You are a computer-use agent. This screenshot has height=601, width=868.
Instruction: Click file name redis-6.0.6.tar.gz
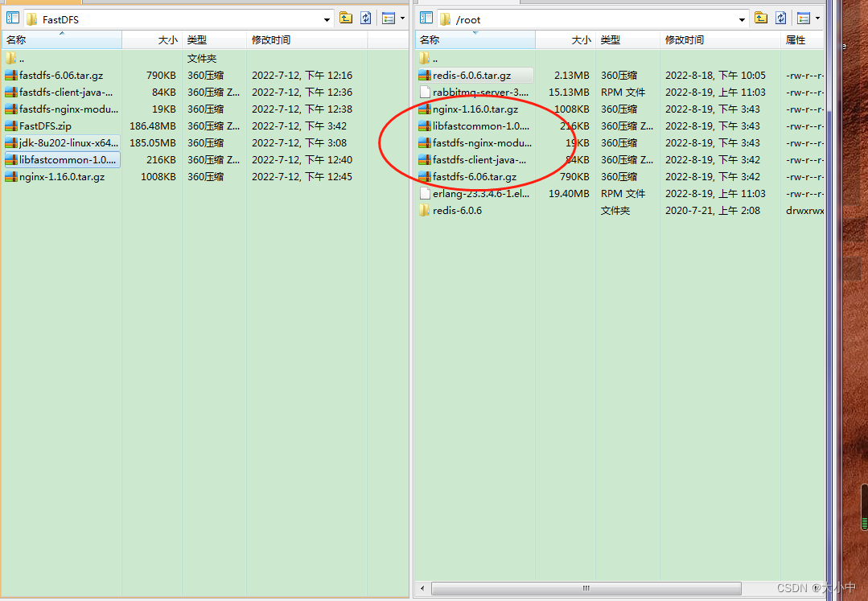[x=471, y=76]
